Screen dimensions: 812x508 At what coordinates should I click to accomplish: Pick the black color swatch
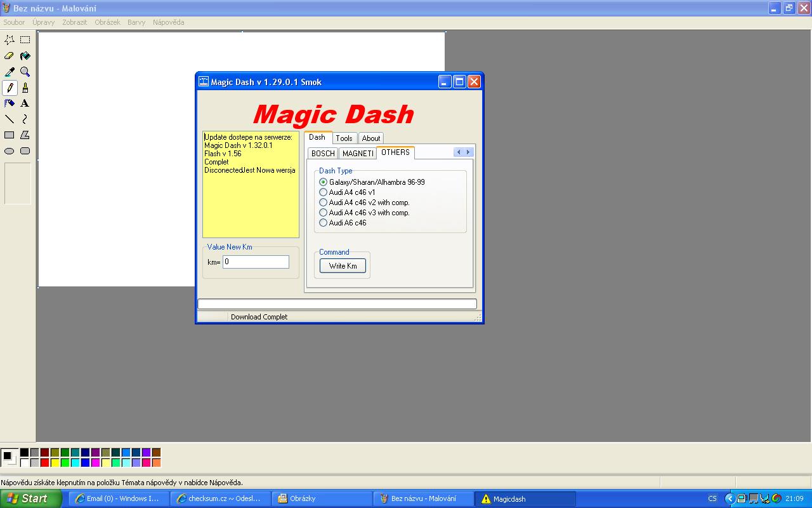point(24,452)
